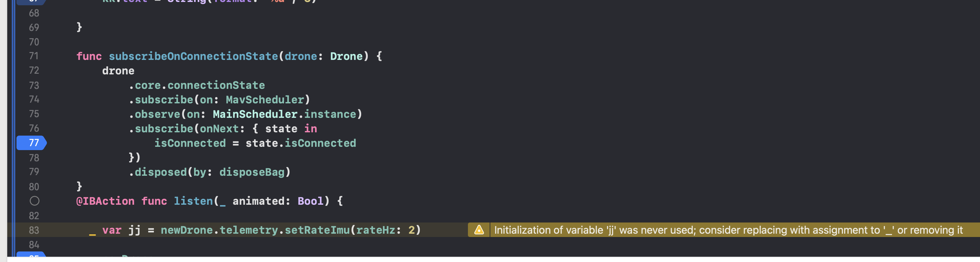Click the disposeBag argument
980x262 pixels.
coord(252,172)
